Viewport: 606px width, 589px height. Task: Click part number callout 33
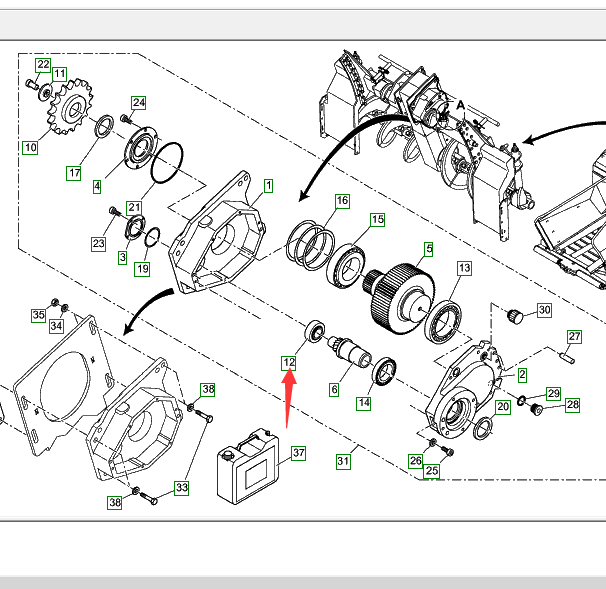pyautogui.click(x=181, y=488)
